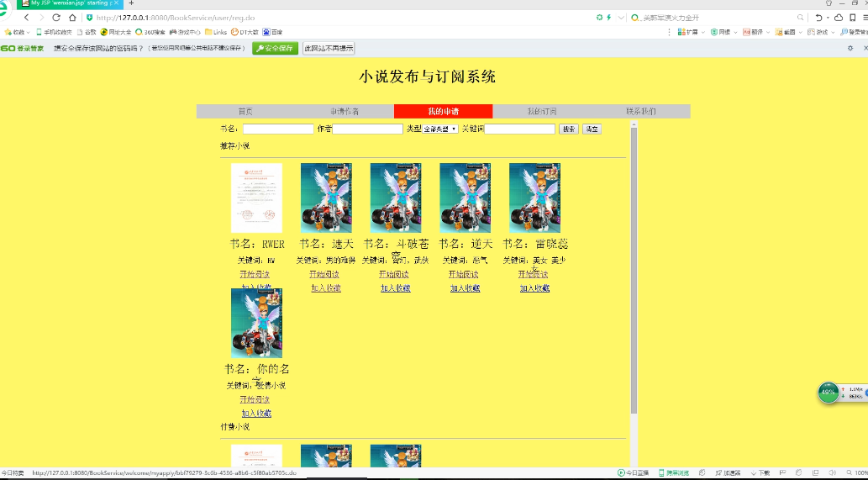Open the 截图 screenshot toolbar item
This screenshot has height=480, width=868.
point(785,32)
